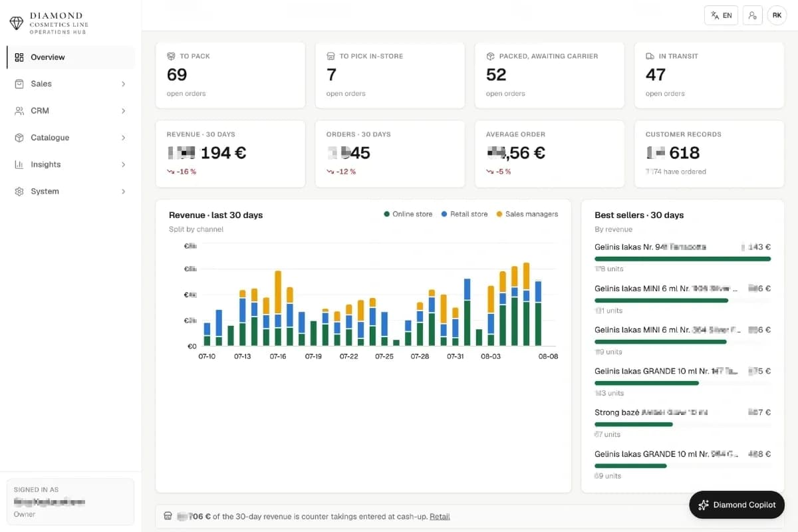Click the 'Signed in as' owner panel
The height and width of the screenshot is (532, 798).
(70, 502)
